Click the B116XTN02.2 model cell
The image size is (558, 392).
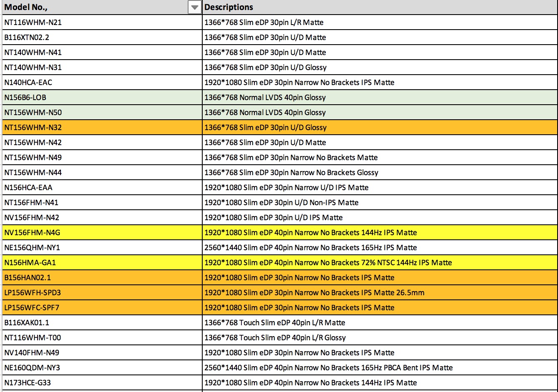[x=102, y=38]
